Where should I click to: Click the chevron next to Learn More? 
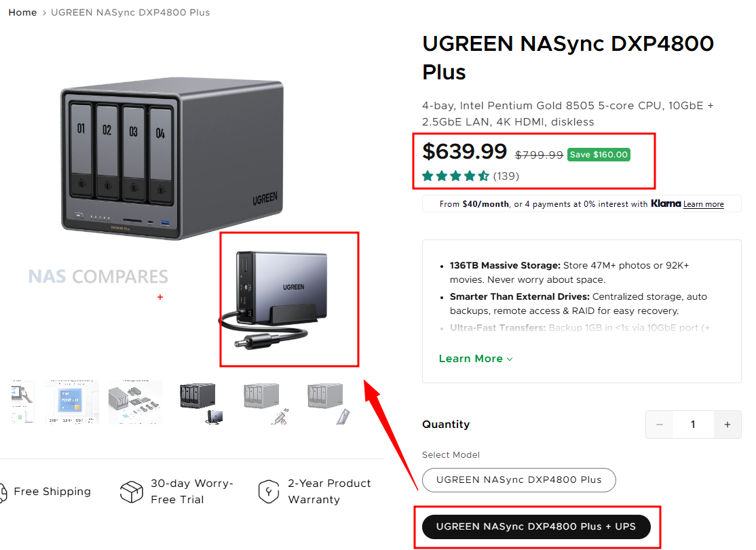[x=510, y=359]
